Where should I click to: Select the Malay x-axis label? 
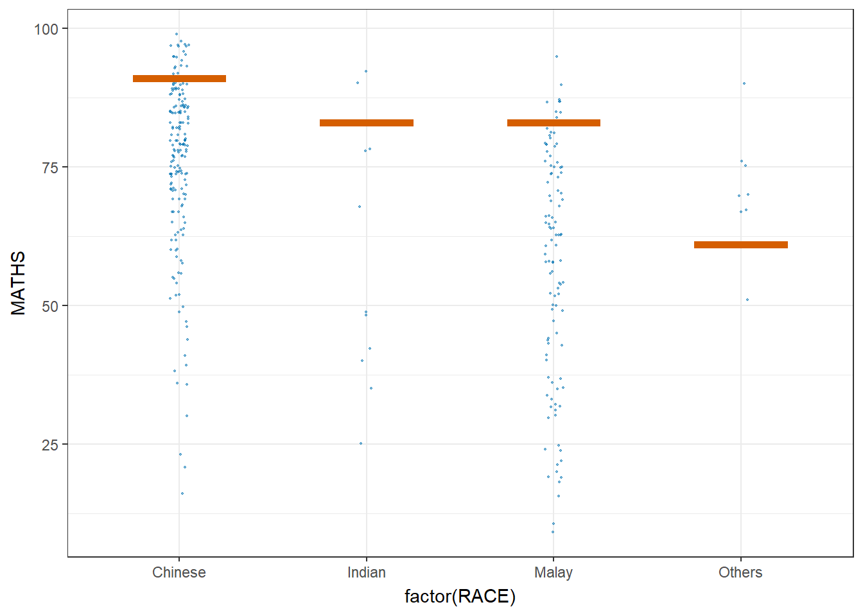point(554,572)
